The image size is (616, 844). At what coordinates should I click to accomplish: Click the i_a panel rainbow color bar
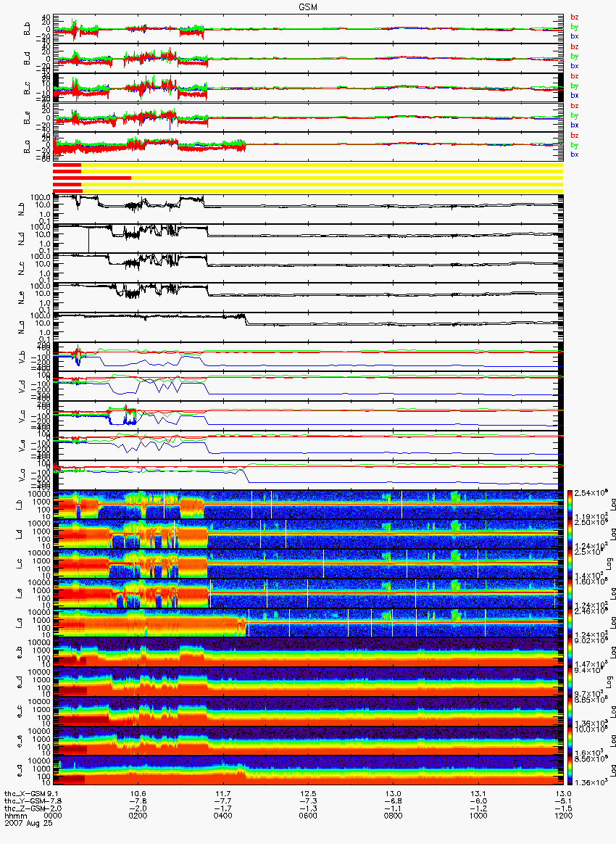click(x=570, y=623)
